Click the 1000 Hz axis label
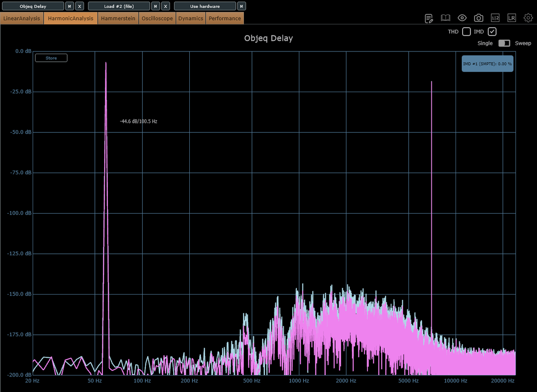 pos(299,381)
